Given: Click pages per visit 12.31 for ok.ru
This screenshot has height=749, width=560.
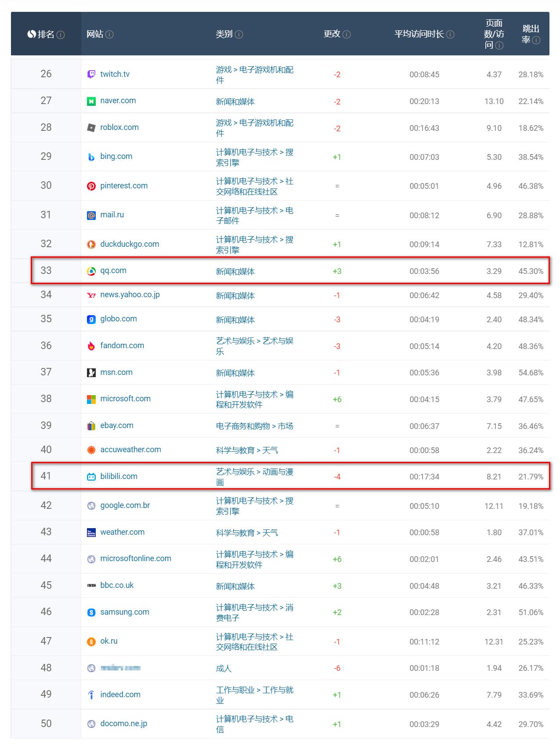Looking at the screenshot, I should coord(494,642).
